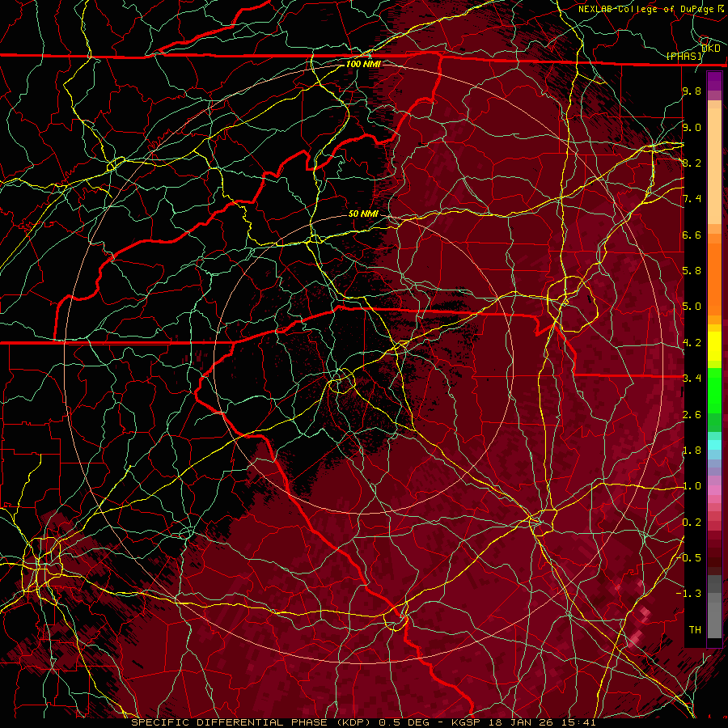Click the 4.2 scale value
This screenshot has height=728, width=728.
coord(692,343)
